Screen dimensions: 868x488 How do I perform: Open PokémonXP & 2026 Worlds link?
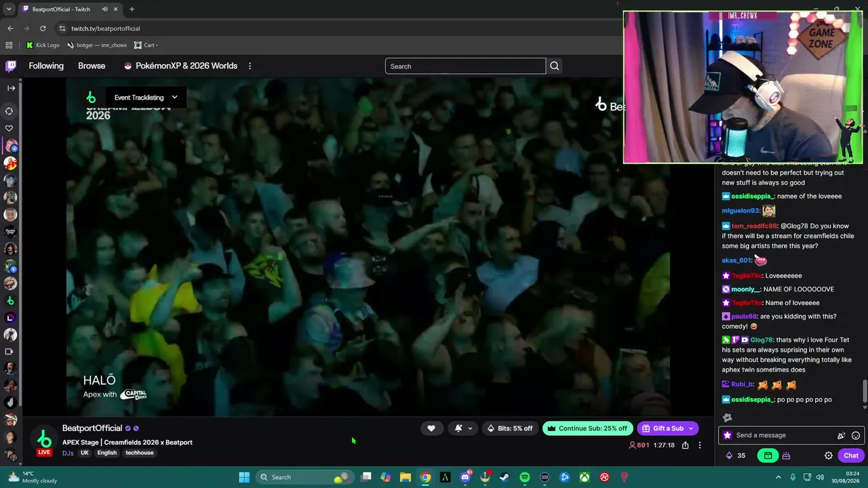tap(180, 66)
